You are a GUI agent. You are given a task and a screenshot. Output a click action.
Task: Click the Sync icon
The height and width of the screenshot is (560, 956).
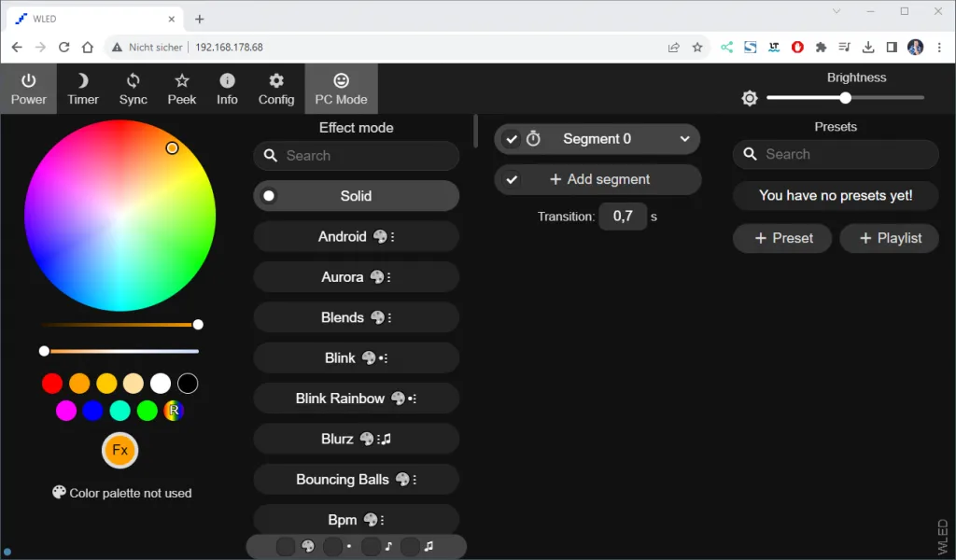pyautogui.click(x=133, y=89)
